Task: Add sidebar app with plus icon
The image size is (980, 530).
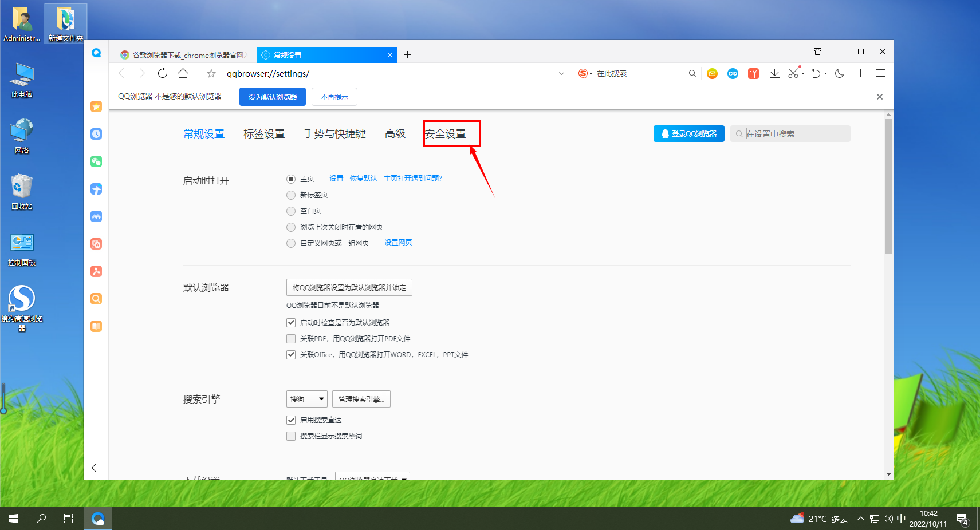Action: point(96,440)
